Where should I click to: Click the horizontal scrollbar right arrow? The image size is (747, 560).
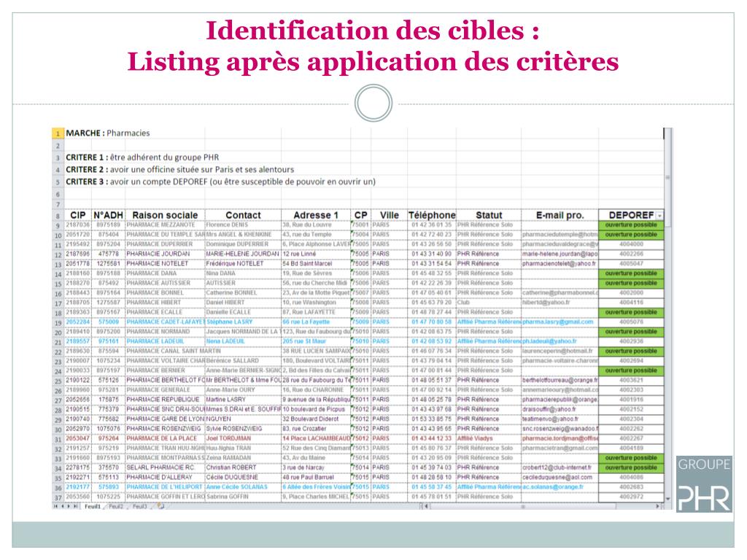[659, 507]
